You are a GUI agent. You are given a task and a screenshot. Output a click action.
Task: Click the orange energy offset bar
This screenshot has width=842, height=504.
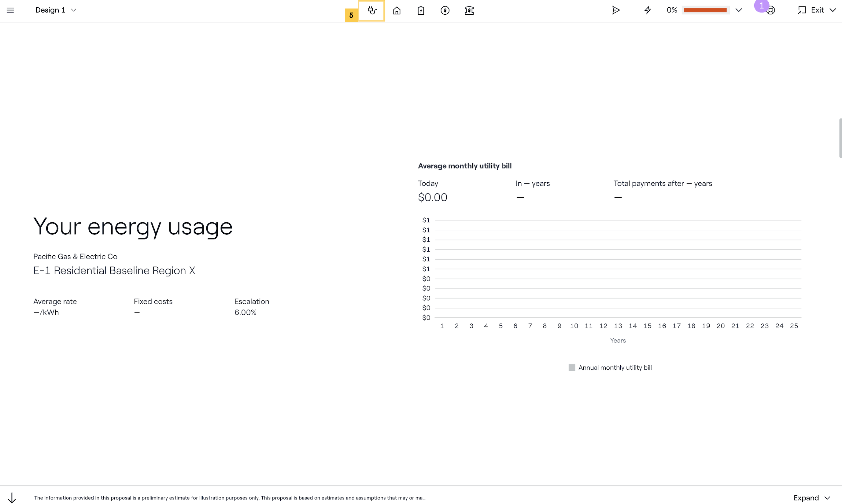pos(705,10)
